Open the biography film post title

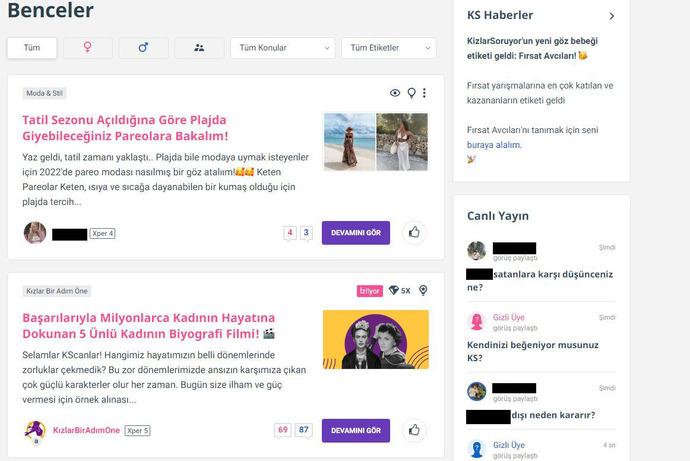[x=149, y=326]
